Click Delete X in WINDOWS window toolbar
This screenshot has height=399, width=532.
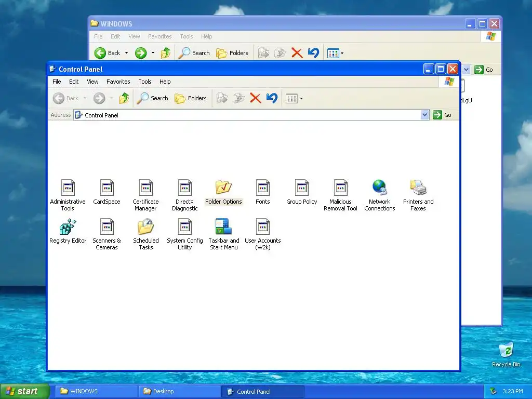[297, 53]
